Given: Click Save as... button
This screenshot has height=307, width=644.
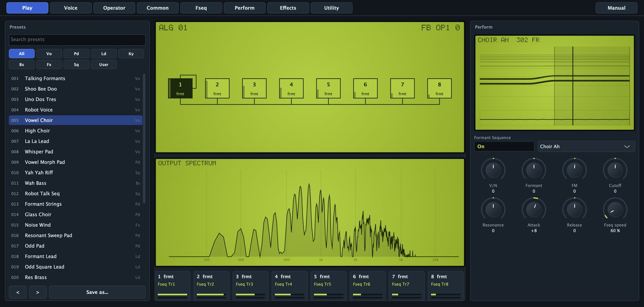Looking at the screenshot, I should pos(97,292).
